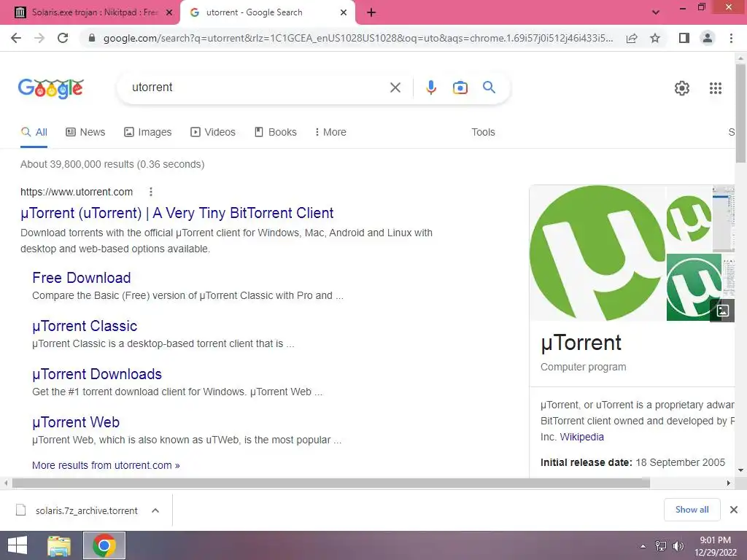Viewport: 747px width, 560px height.
Task: Open the Google apps grid
Action: 716,88
